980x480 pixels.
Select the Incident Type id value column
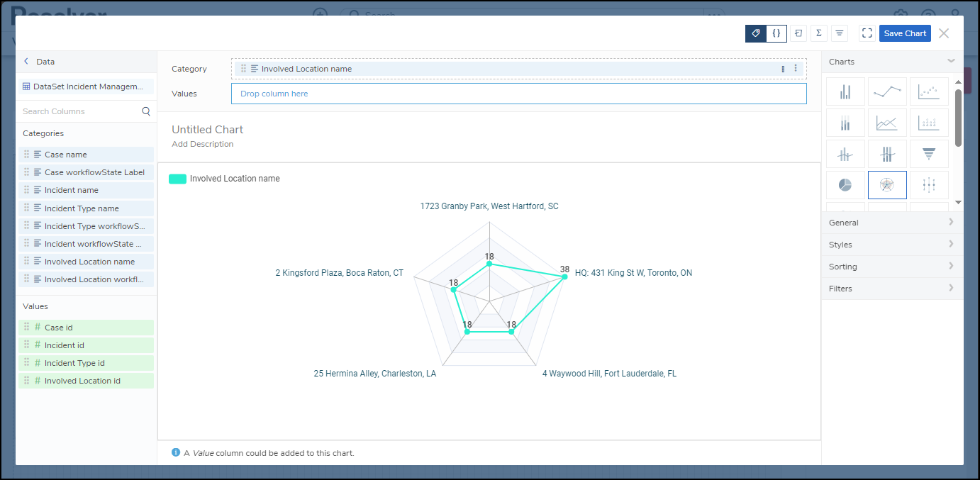tap(86, 363)
